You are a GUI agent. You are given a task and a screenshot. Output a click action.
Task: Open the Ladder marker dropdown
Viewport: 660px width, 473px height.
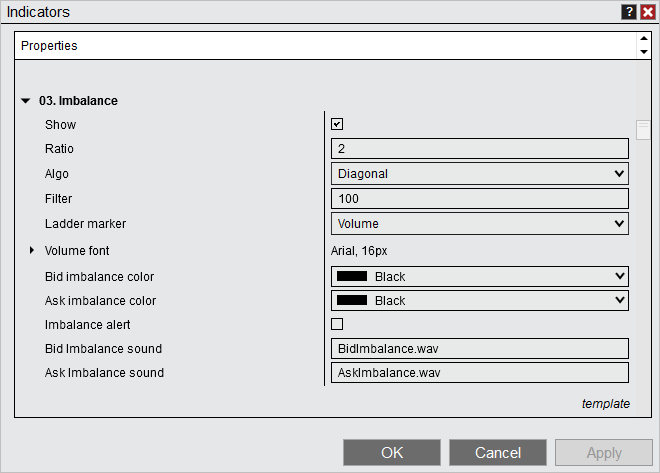[479, 224]
